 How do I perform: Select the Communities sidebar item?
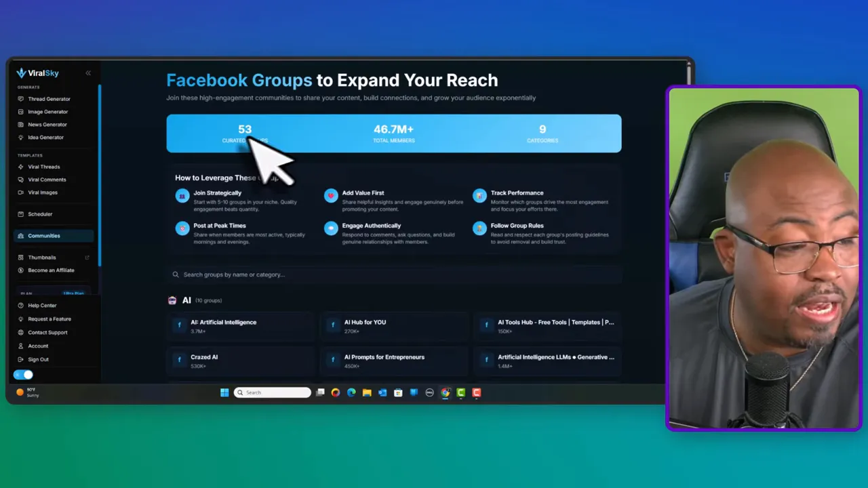coord(54,236)
